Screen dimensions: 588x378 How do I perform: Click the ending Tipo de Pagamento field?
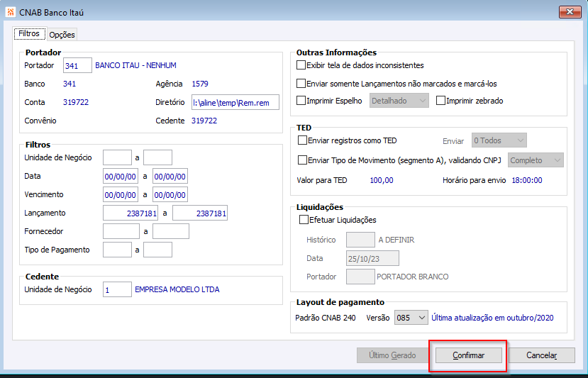click(x=158, y=250)
